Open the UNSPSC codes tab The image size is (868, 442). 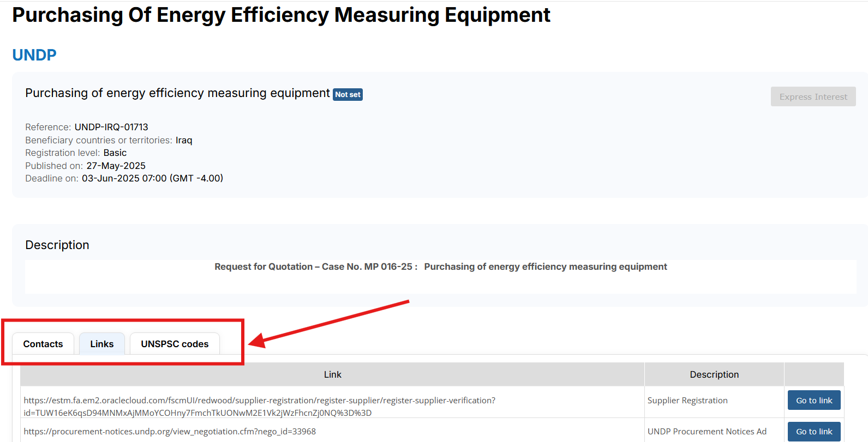tap(175, 344)
